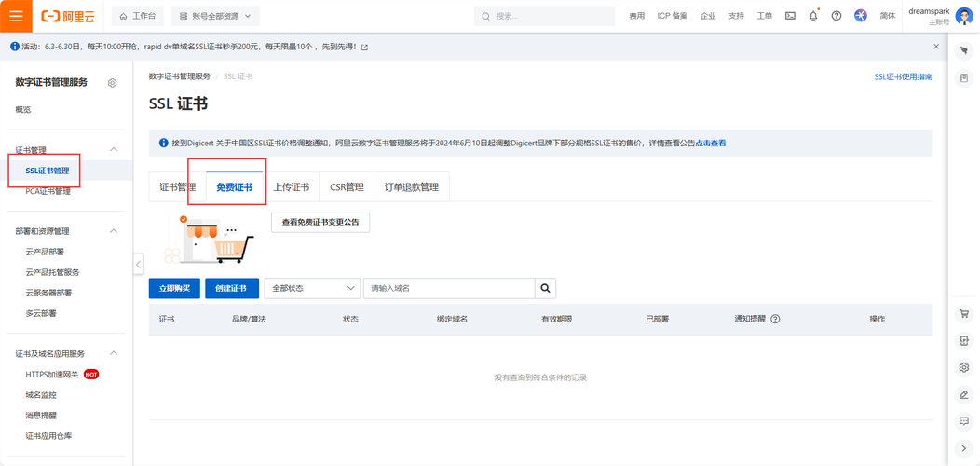
Task: Open the Cloud Shell terminal icon
Action: [x=790, y=16]
